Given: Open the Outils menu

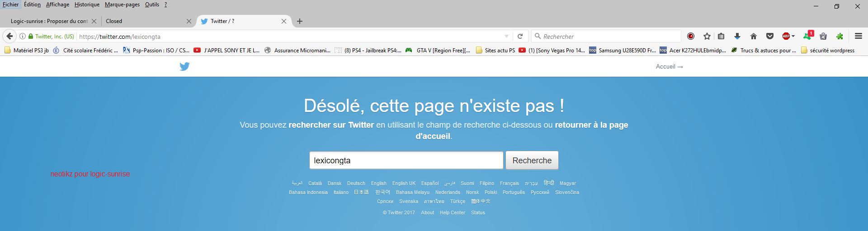Looking at the screenshot, I should click(152, 5).
